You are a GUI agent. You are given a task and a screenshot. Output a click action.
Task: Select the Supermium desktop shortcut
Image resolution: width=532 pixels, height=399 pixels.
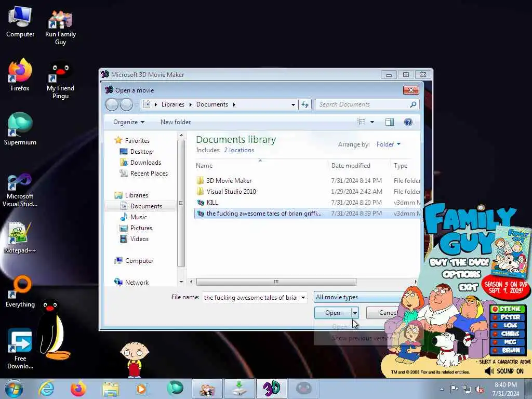click(20, 129)
